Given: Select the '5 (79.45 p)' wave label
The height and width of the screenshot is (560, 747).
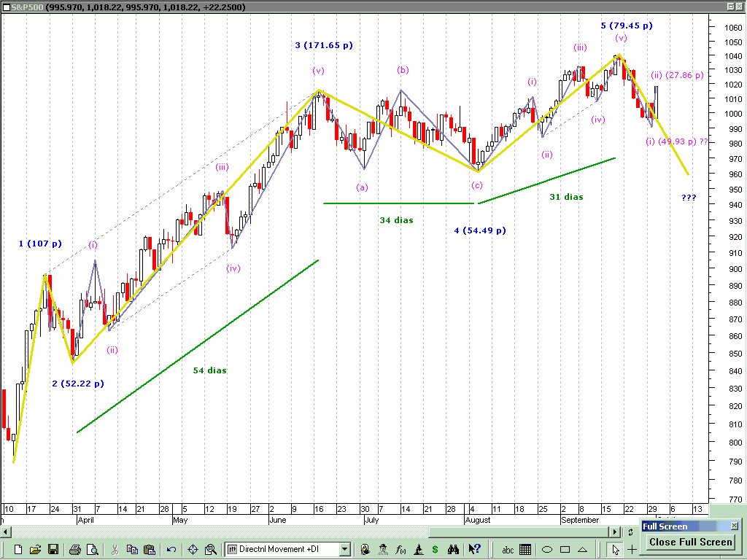Looking at the screenshot, I should pos(627,26).
